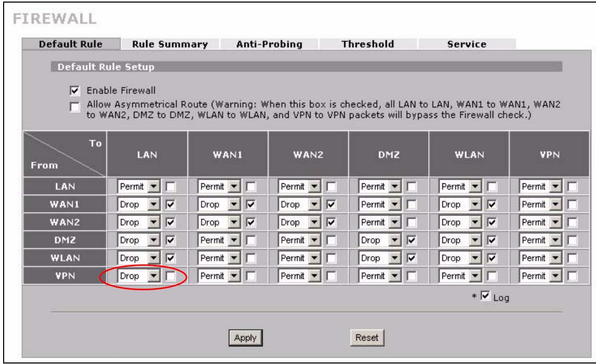Click the Apply button
The image size is (596, 364).
click(246, 338)
